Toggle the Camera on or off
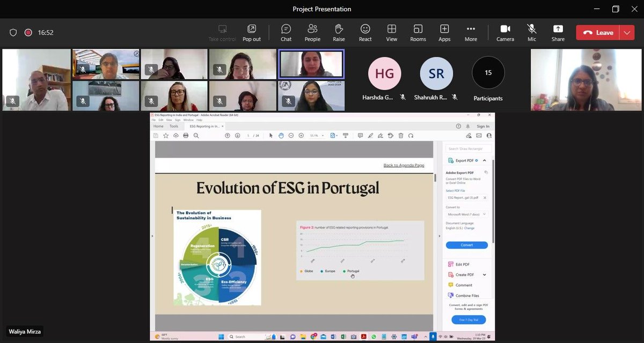 tap(505, 33)
